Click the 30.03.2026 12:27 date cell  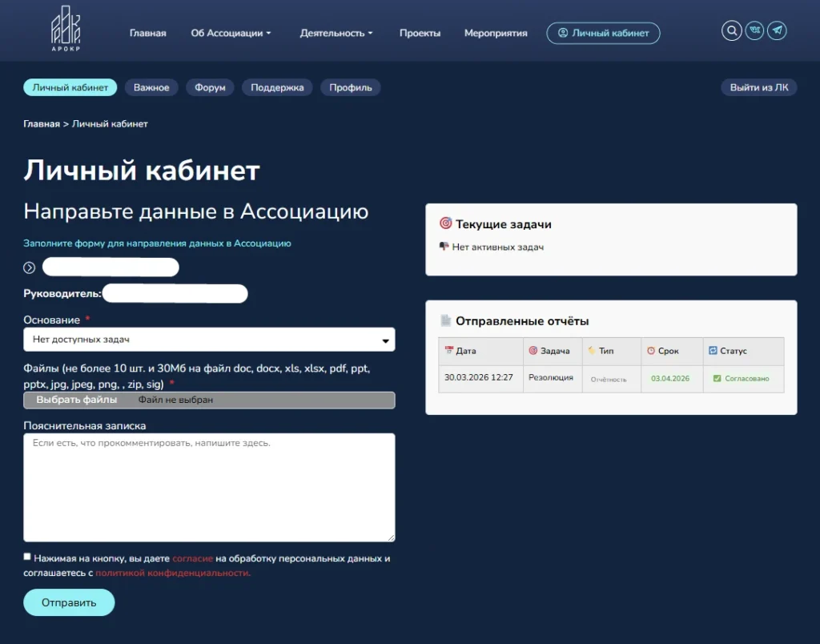point(479,377)
